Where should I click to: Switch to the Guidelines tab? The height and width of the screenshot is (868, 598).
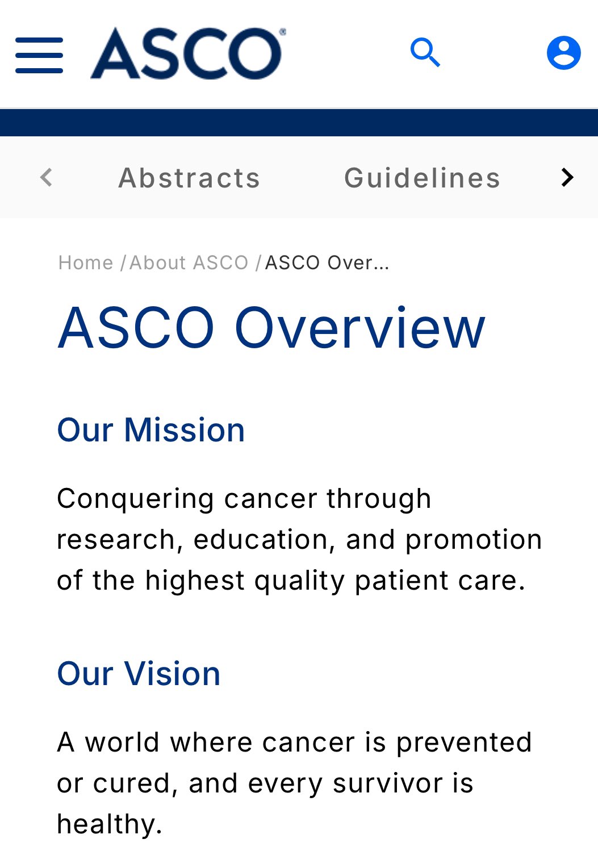422,178
